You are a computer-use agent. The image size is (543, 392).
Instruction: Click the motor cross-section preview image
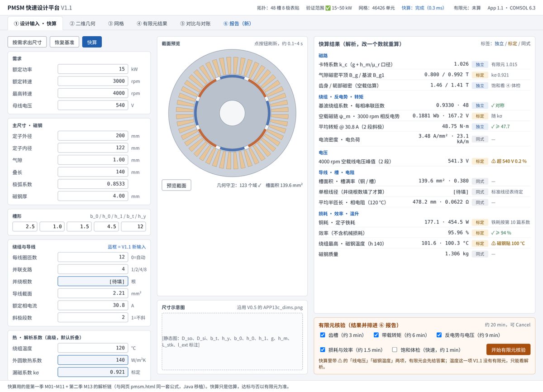232,113
